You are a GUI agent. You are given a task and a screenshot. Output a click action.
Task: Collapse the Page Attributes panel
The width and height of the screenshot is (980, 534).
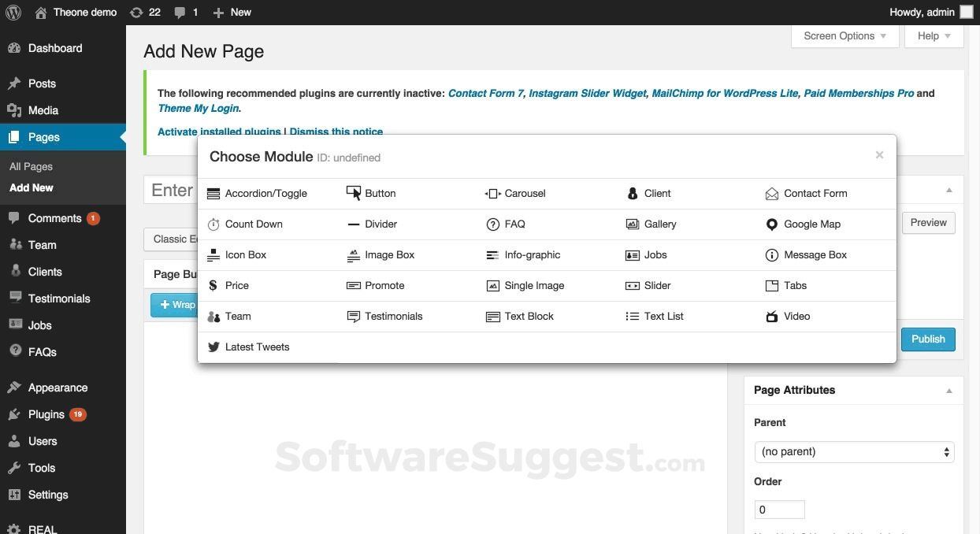(948, 391)
